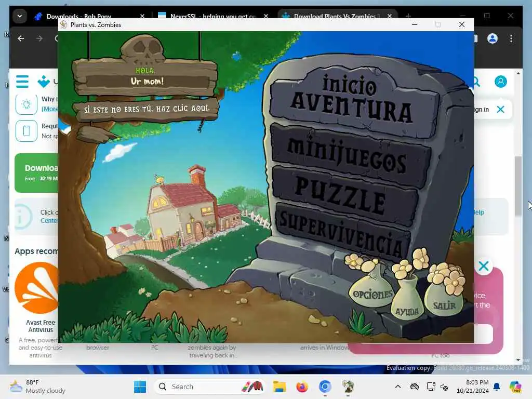
Task: Click the taskbar Search box
Action: pos(209,387)
